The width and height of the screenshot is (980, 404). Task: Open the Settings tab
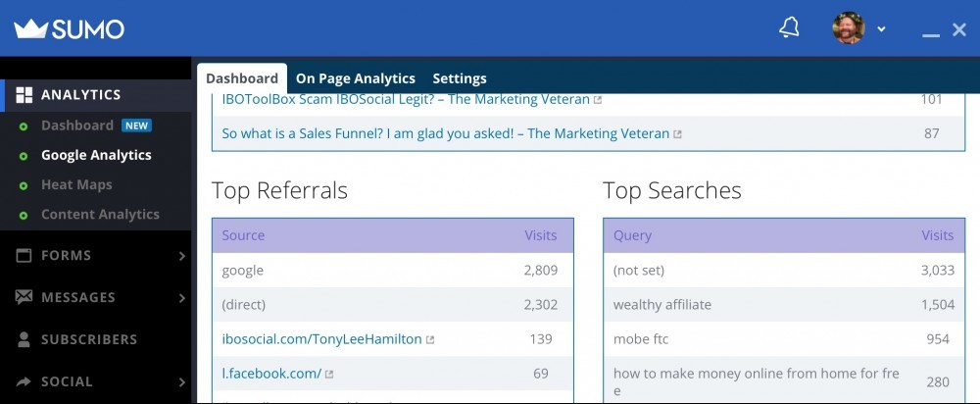pos(460,78)
